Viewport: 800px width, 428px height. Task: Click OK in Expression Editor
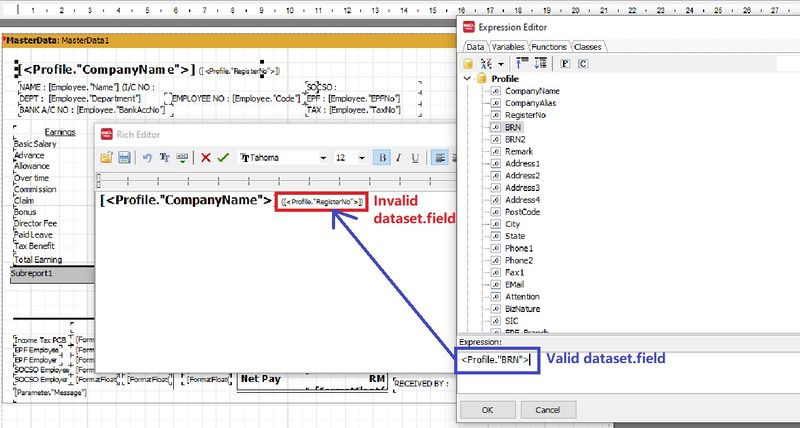point(487,410)
